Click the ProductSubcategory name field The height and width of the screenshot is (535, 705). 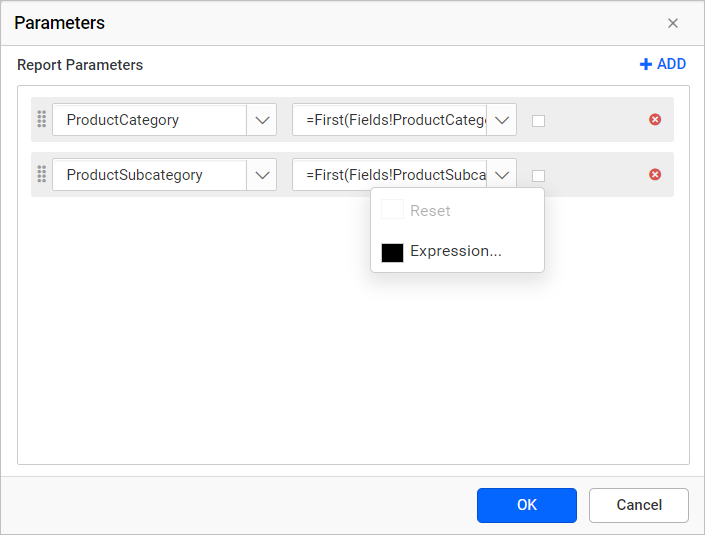coord(150,175)
